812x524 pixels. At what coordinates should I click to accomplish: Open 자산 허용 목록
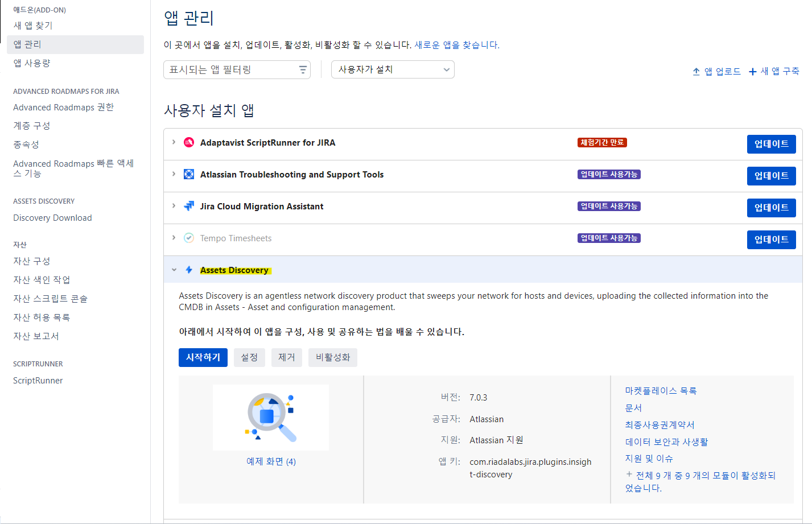pyautogui.click(x=42, y=317)
